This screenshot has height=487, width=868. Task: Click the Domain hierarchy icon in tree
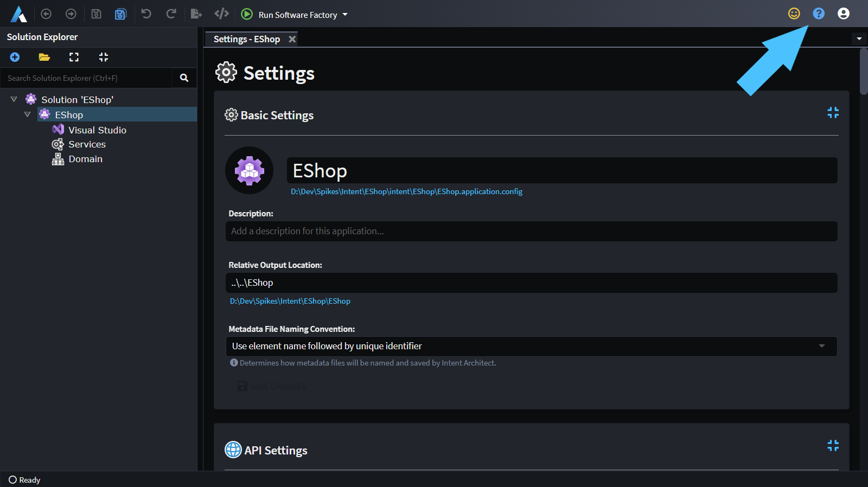pyautogui.click(x=58, y=159)
